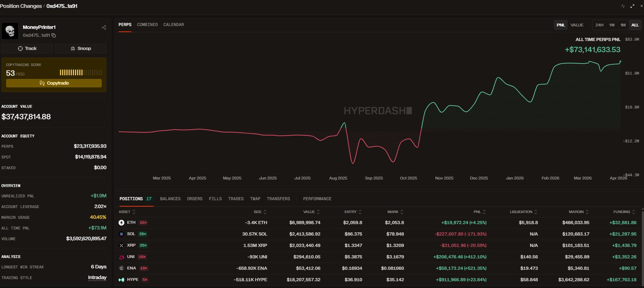Select the 1W time range
Viewport: 644px width, 288px height.
[612, 25]
